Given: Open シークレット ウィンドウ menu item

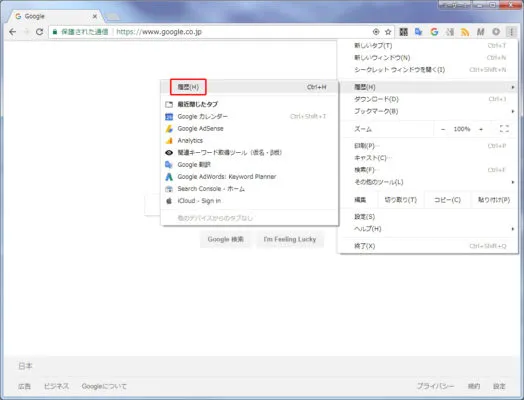Looking at the screenshot, I should click(428, 70).
